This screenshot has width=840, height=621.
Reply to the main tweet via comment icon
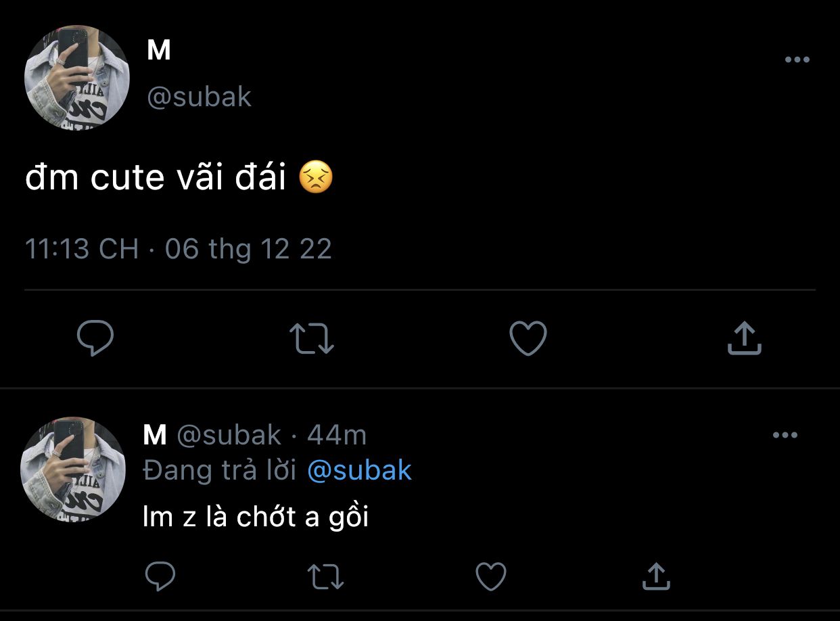click(x=95, y=338)
